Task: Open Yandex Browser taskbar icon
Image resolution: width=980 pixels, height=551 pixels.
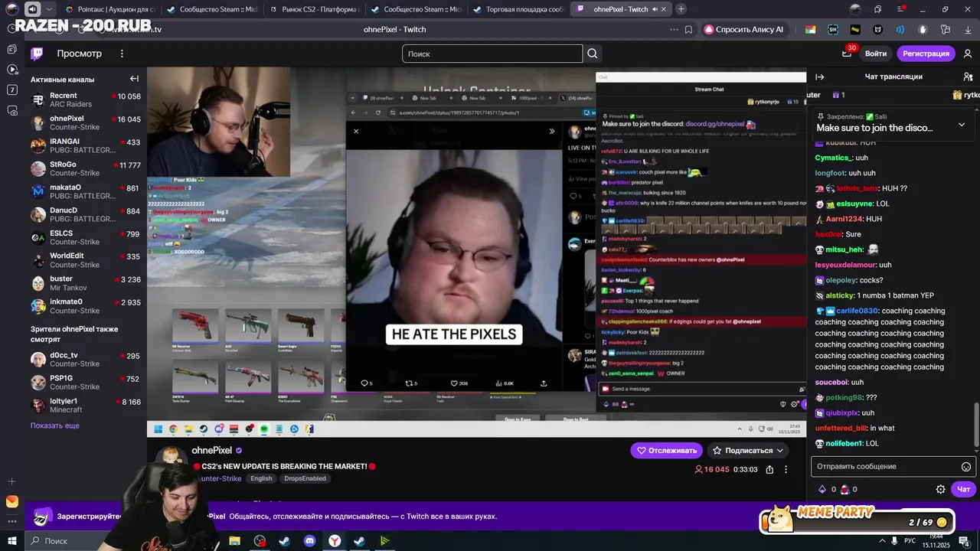Action: pyautogui.click(x=335, y=541)
